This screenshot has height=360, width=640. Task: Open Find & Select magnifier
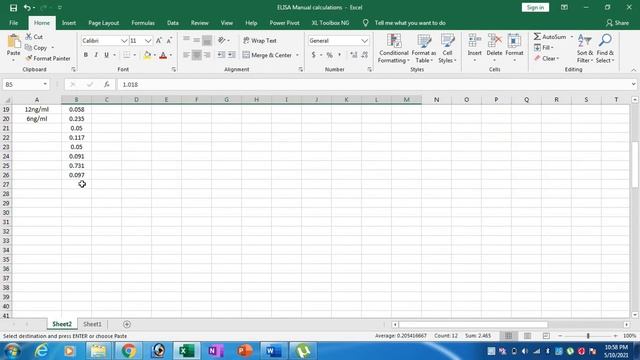pyautogui.click(x=605, y=48)
